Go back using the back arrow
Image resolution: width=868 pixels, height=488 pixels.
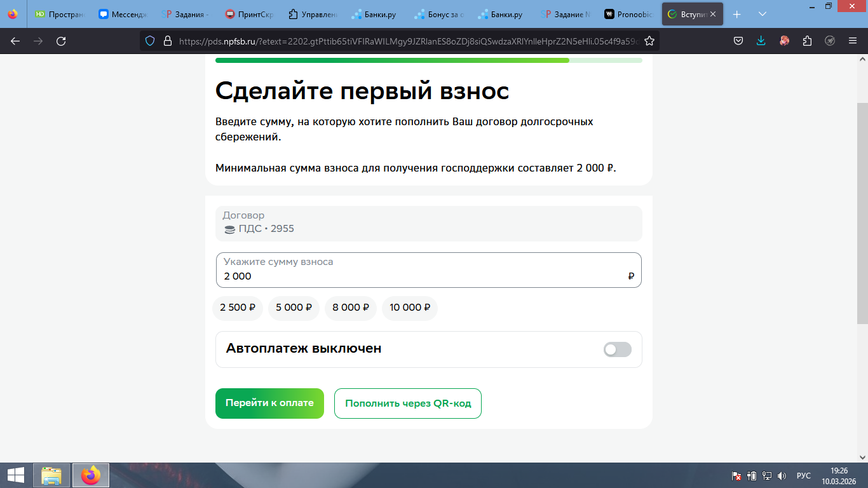point(15,41)
